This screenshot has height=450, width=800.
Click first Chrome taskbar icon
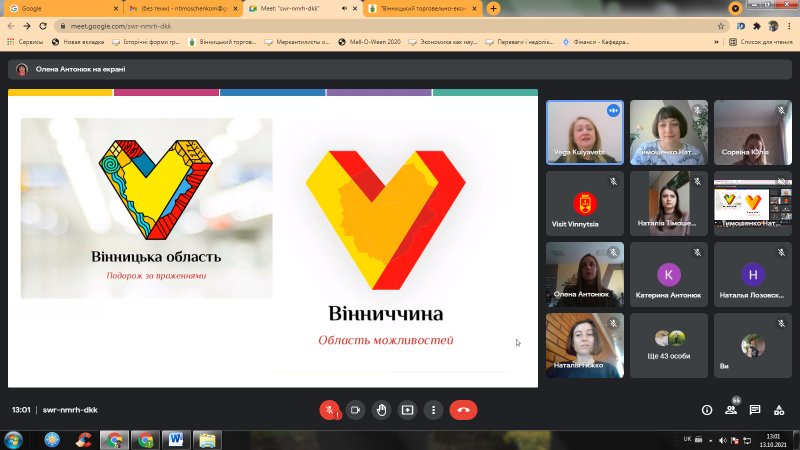pyautogui.click(x=114, y=440)
